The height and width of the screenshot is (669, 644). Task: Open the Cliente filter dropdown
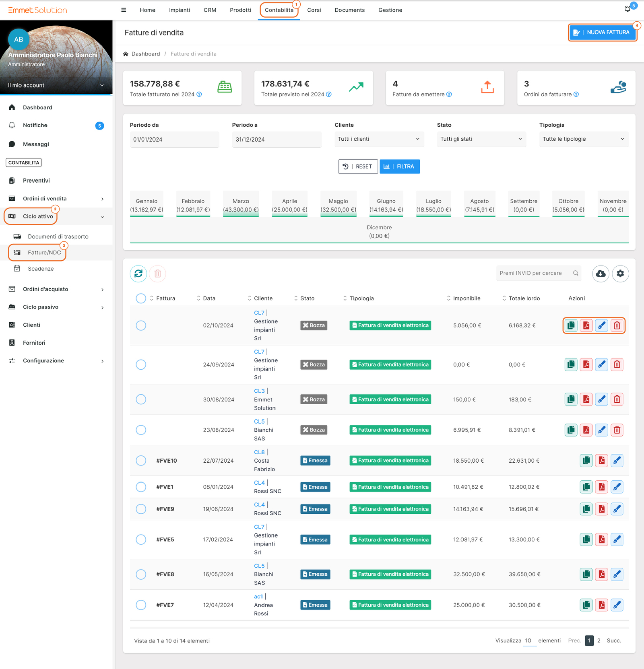click(x=378, y=139)
